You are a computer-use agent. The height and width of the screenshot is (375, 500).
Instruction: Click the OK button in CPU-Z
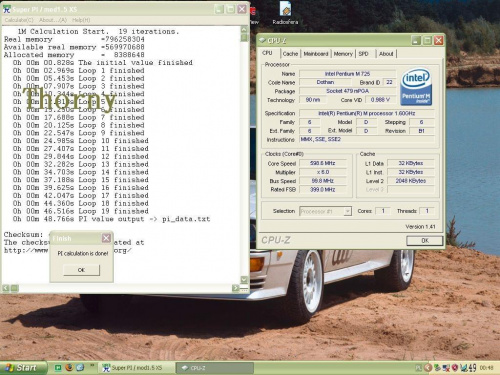point(425,240)
